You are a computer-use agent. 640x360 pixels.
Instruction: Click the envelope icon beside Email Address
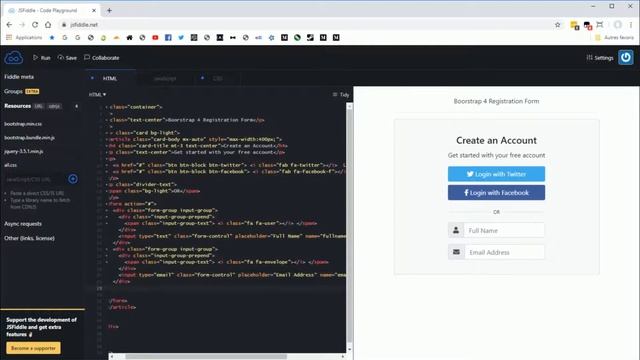pos(456,252)
